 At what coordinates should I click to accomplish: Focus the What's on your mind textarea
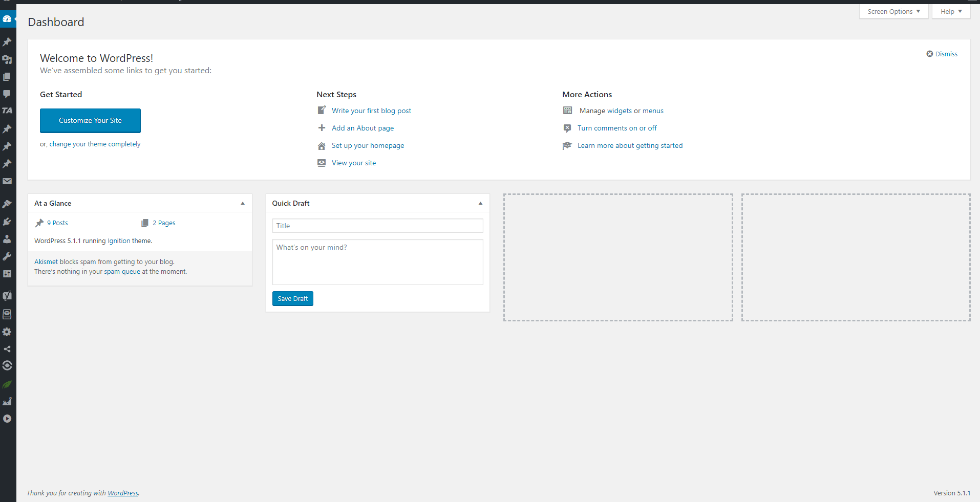[x=378, y=262]
